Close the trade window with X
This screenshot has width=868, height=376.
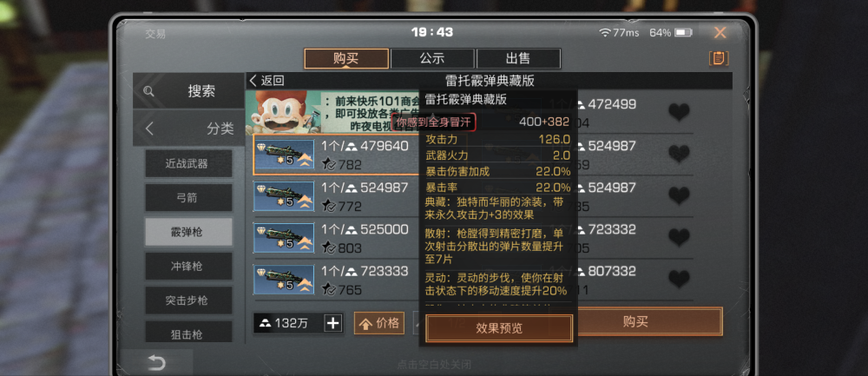click(720, 33)
